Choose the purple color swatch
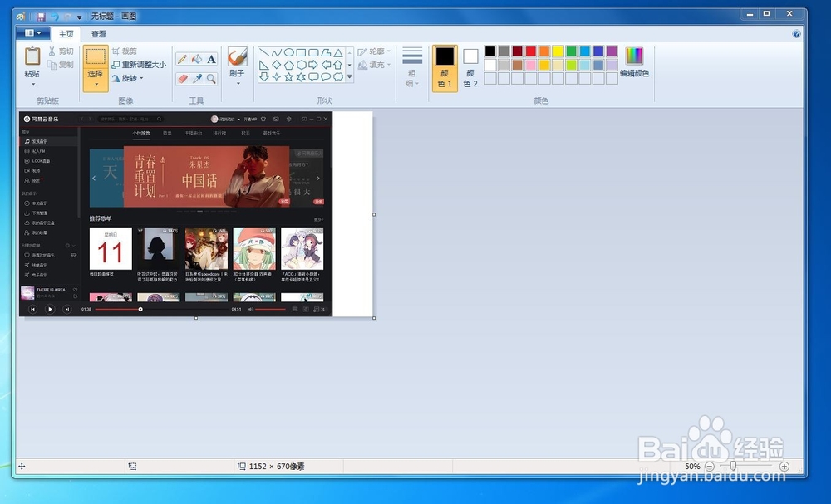The width and height of the screenshot is (831, 504). 612,51
